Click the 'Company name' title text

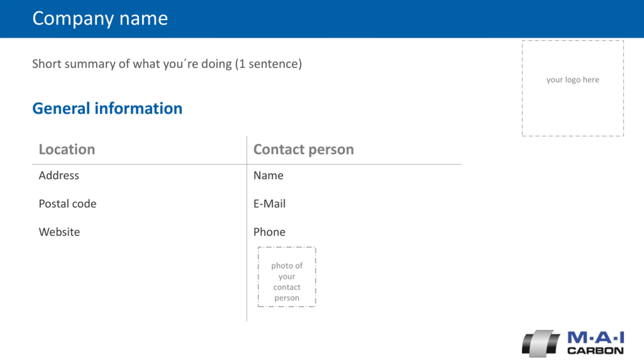pos(100,19)
